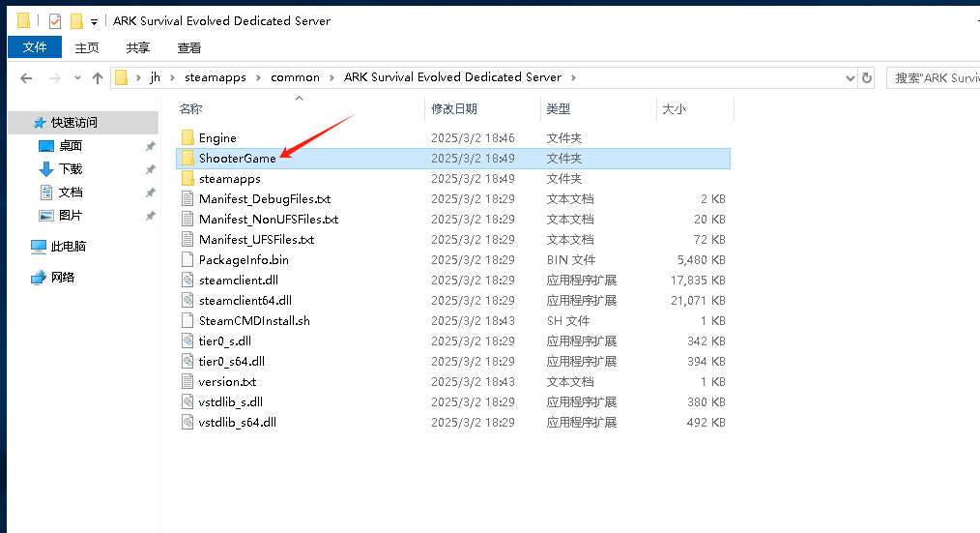Click the pin icon next to 文档
This screenshot has width=980, height=533.
(x=150, y=192)
